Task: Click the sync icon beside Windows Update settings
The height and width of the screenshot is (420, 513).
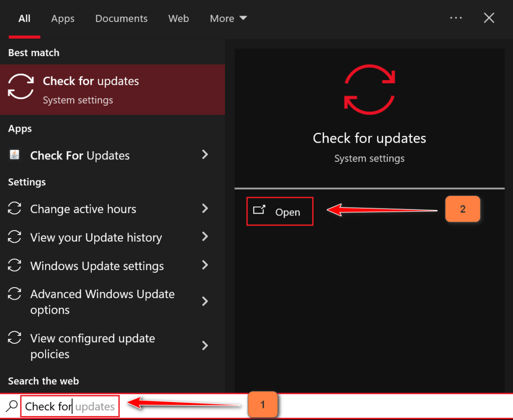Action: click(x=15, y=265)
